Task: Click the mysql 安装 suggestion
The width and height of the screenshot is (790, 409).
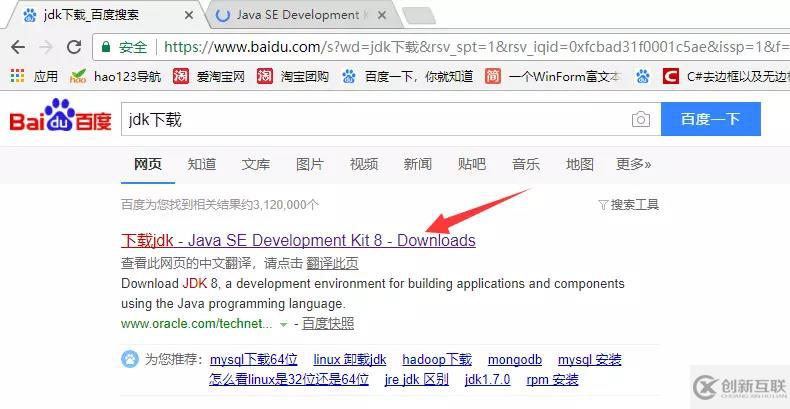Action: pyautogui.click(x=589, y=360)
